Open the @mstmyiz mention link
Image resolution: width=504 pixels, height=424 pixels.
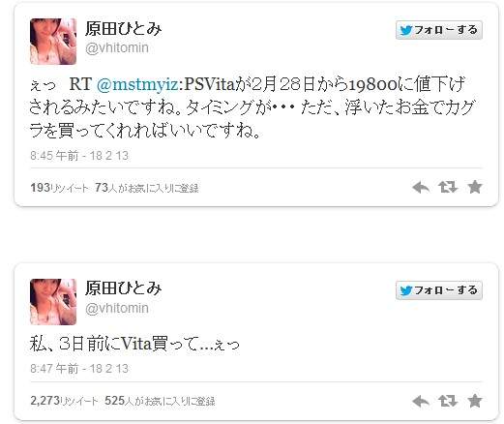pos(137,84)
